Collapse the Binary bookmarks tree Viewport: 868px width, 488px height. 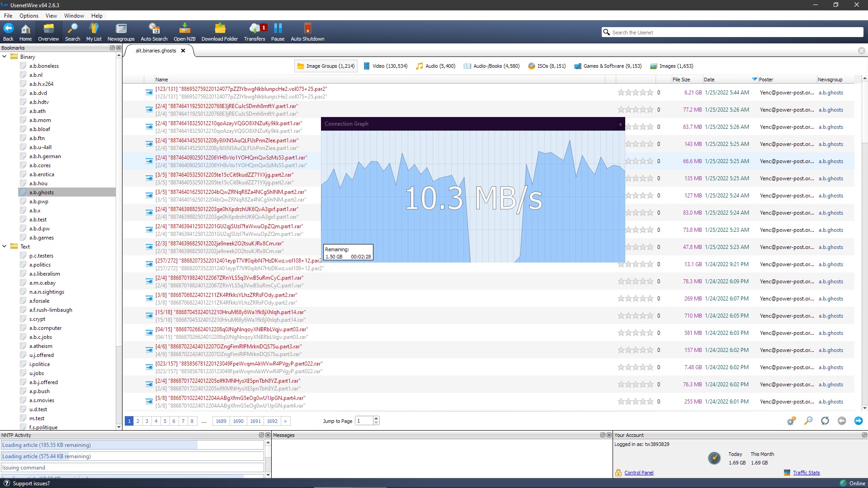5,56
